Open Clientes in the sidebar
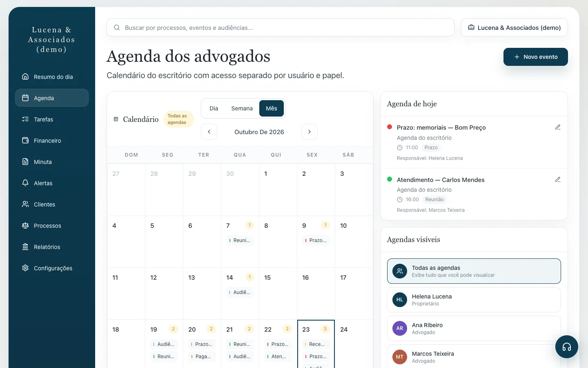 pyautogui.click(x=52, y=204)
